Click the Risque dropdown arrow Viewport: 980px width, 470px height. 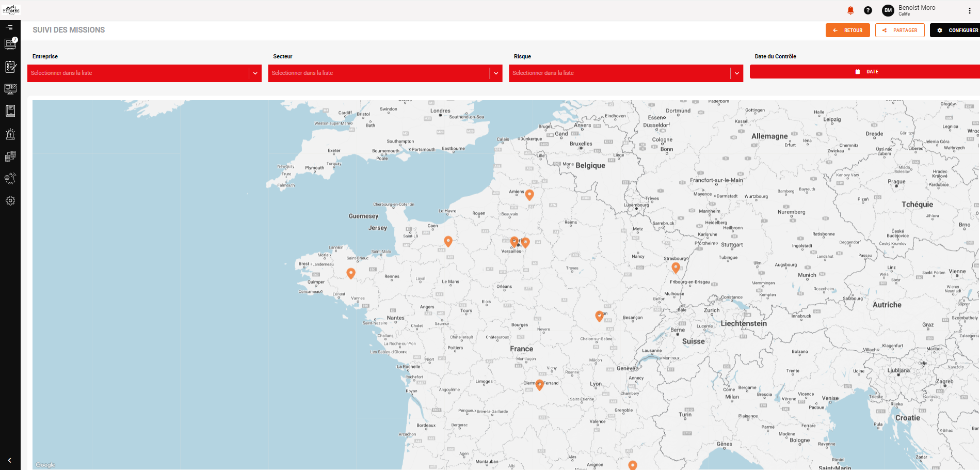[737, 73]
